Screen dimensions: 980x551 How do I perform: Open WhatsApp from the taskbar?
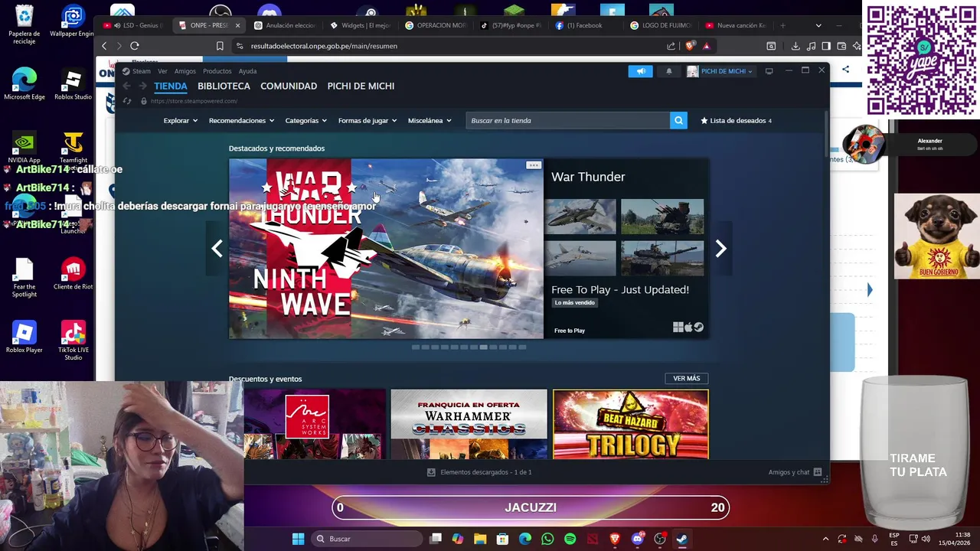[x=547, y=539]
